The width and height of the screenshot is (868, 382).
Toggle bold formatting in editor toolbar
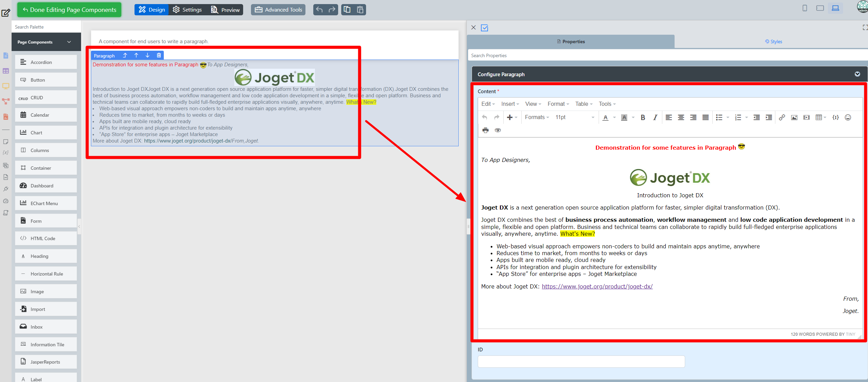[643, 117]
